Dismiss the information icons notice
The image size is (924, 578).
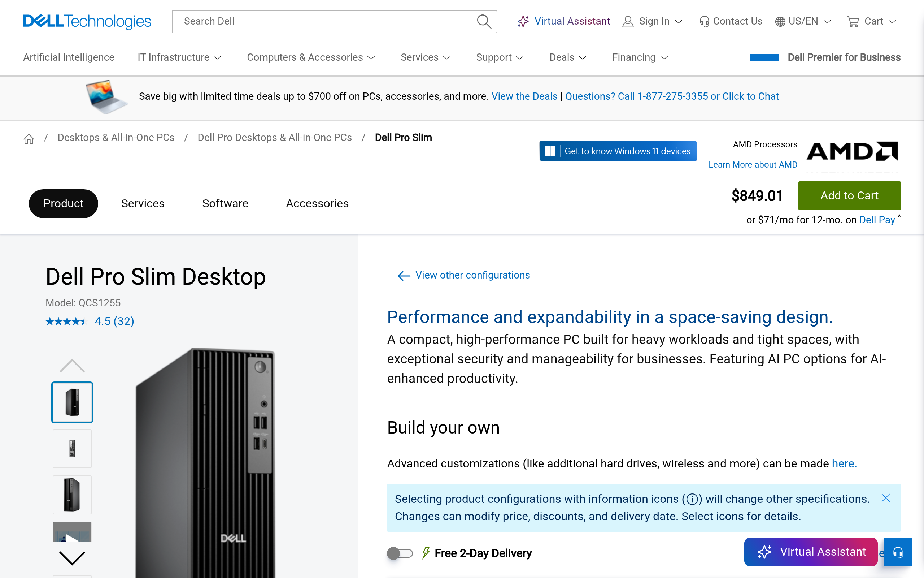point(885,498)
